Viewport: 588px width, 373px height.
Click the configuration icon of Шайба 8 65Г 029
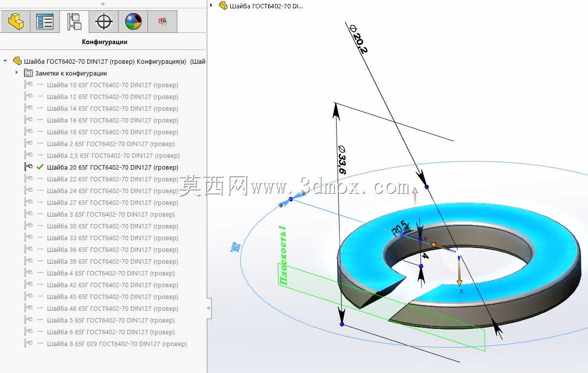click(x=28, y=344)
